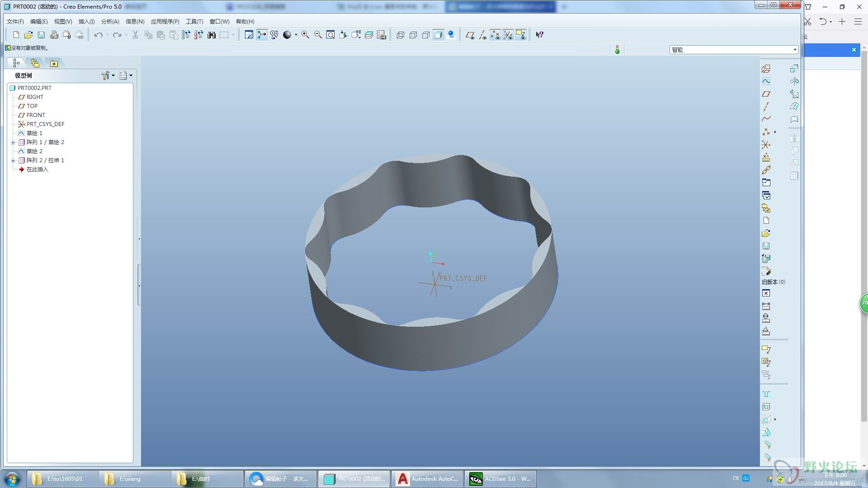
Task: Toggle datum points display
Action: (x=495, y=35)
